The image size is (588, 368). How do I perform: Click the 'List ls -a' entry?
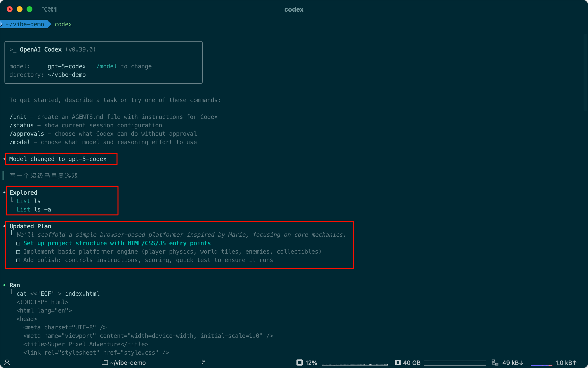[34, 210]
